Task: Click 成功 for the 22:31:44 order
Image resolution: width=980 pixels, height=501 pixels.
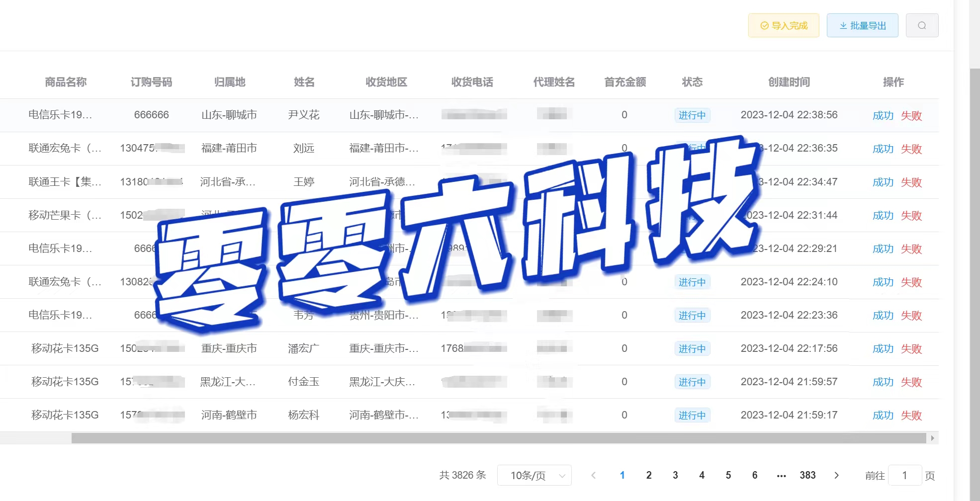Action: tap(883, 215)
